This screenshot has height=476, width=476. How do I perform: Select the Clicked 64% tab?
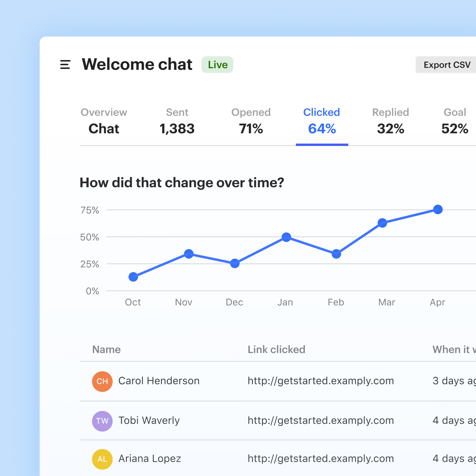pos(322,122)
